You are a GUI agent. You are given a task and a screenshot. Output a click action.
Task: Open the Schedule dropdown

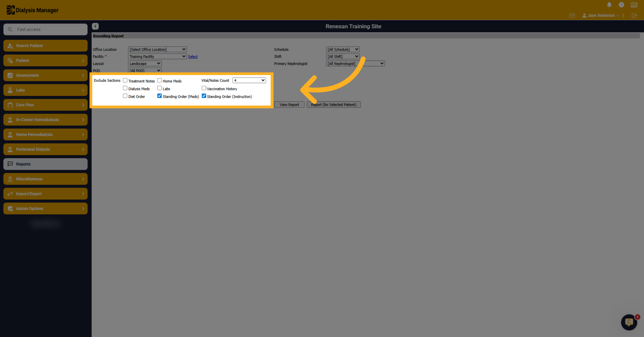[x=343, y=49]
